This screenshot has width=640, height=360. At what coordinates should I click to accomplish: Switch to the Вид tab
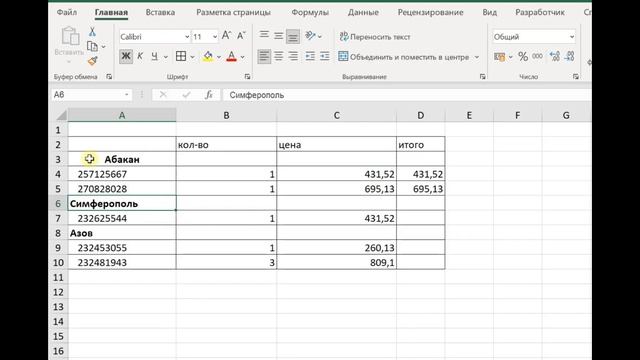click(x=489, y=12)
